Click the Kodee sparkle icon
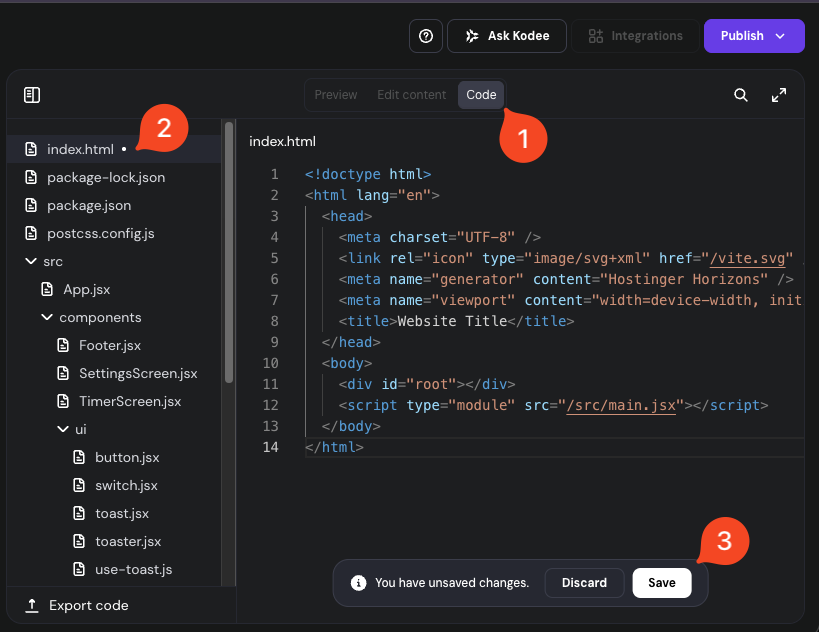This screenshot has width=819, height=632. coord(472,36)
